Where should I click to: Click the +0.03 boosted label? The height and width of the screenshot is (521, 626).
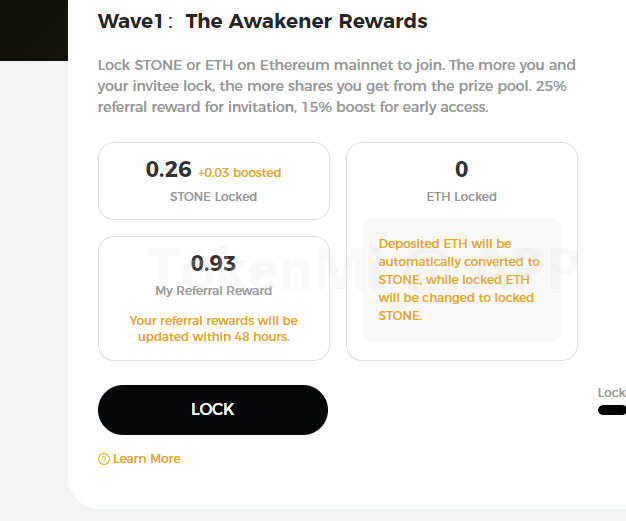tap(239, 173)
